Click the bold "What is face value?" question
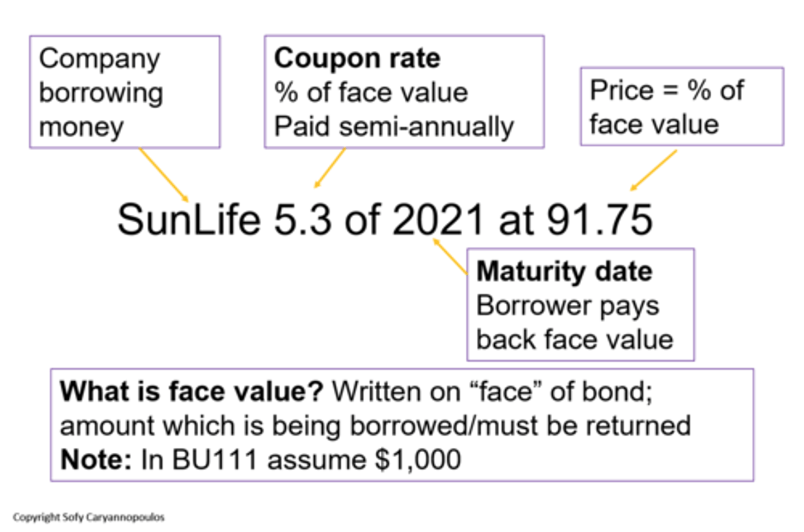This screenshot has width=804, height=532. pyautogui.click(x=192, y=391)
